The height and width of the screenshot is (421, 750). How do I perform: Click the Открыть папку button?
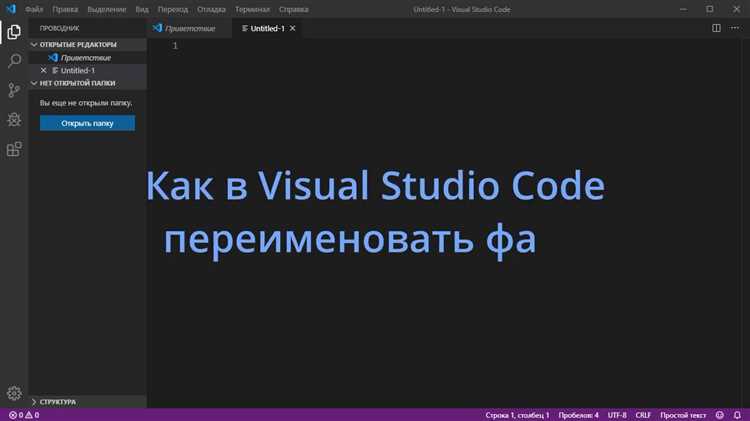87,123
